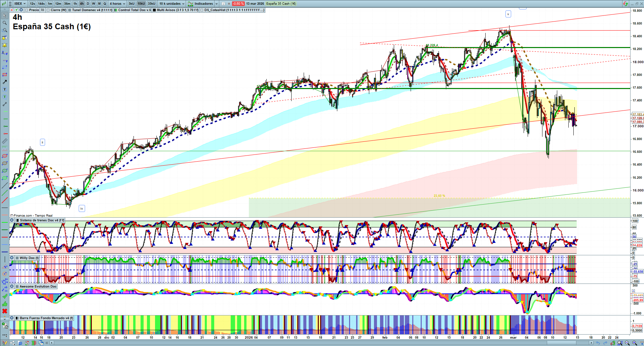
Task: Toggle the Cierre (W) checkbox
Action: [48, 10]
